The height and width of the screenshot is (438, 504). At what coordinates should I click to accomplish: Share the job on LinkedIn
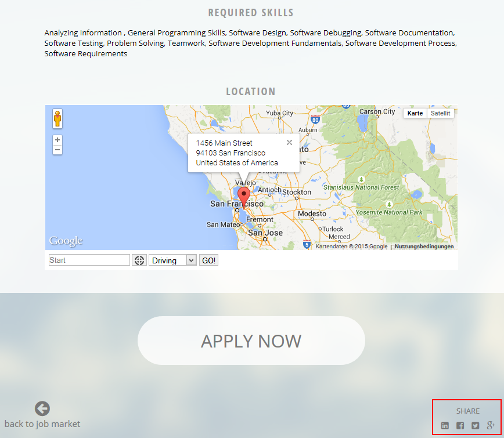(x=445, y=426)
